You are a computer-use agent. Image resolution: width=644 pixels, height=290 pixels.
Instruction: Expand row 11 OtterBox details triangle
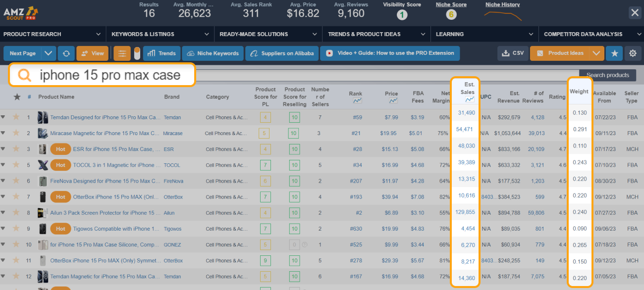(3, 260)
